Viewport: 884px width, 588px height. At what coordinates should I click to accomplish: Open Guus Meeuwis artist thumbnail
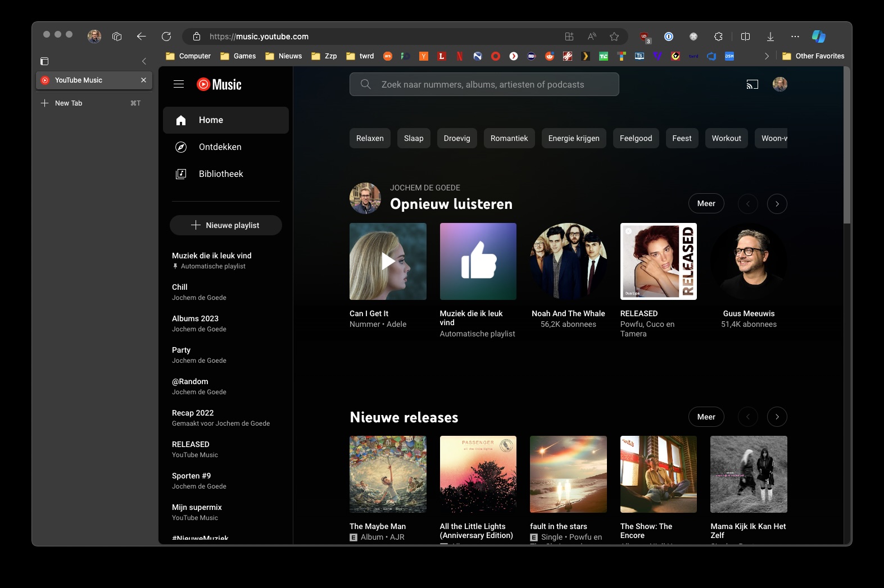749,261
